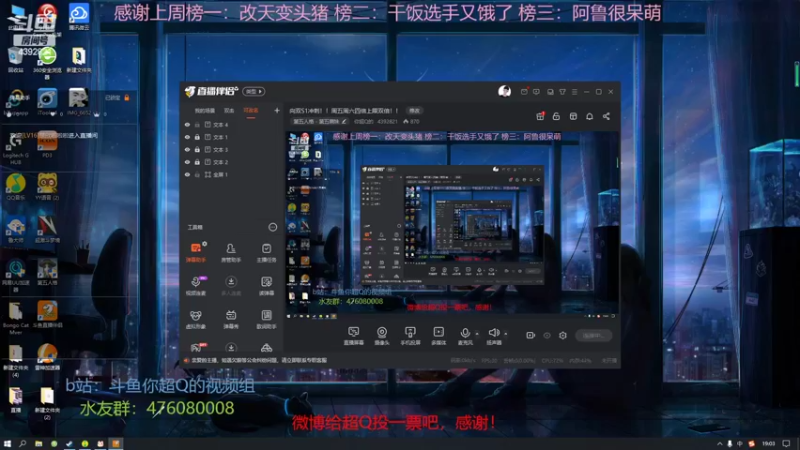The height and width of the screenshot is (450, 800).
Task: Share the live room
Action: point(606,116)
